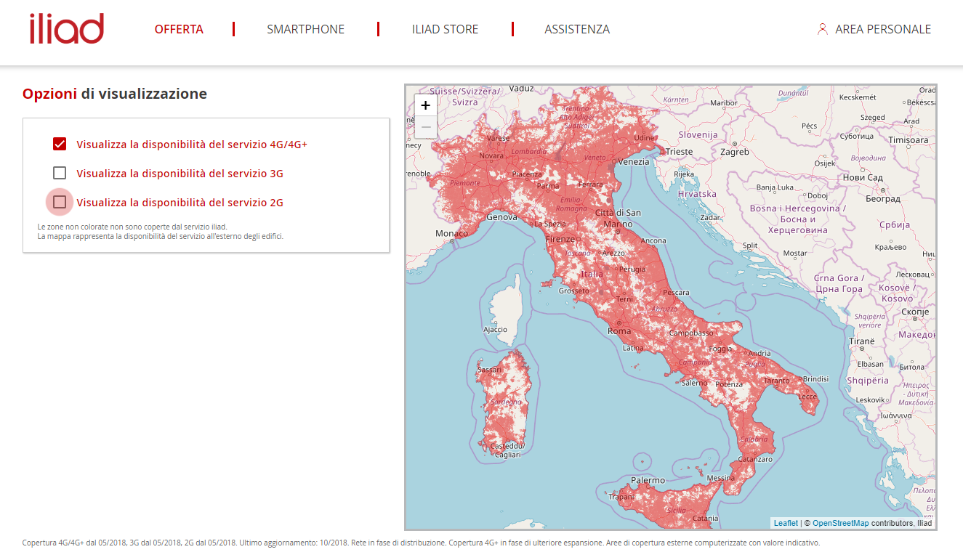Click 'Visualizza la disponibilità del servizio 4G/4G+' label
This screenshot has width=963, height=560.
tap(192, 145)
